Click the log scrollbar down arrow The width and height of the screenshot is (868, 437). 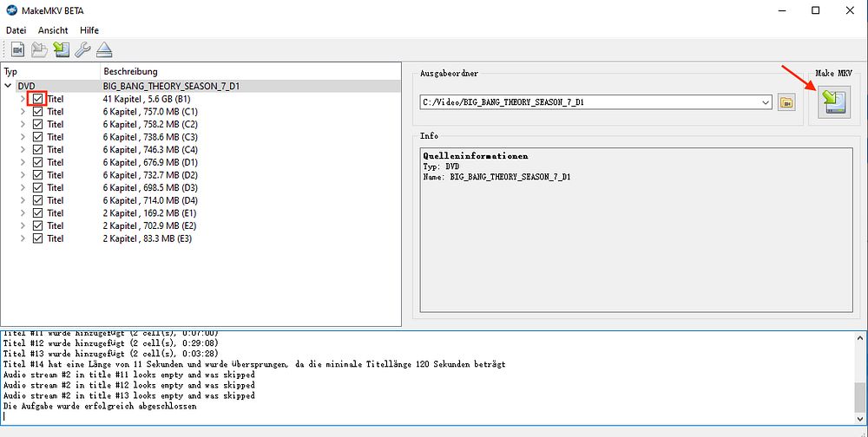pos(860,420)
